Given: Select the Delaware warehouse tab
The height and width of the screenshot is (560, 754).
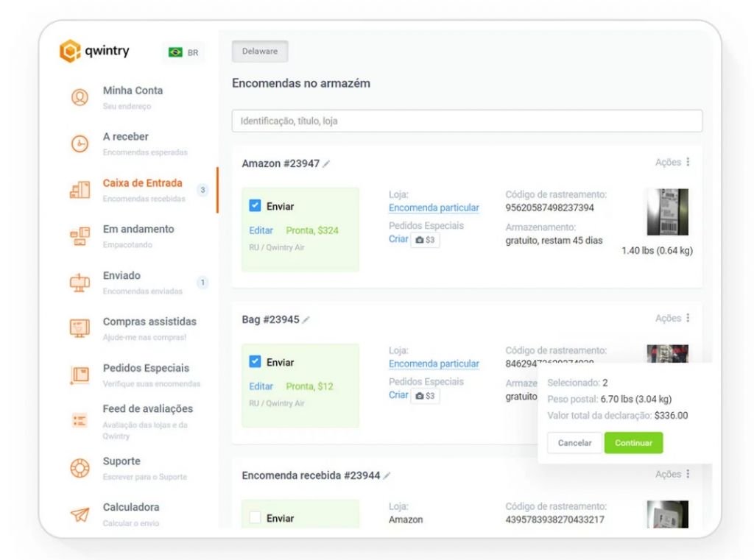Looking at the screenshot, I should (x=260, y=52).
